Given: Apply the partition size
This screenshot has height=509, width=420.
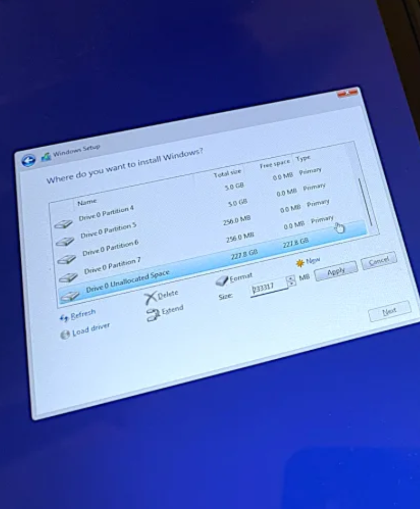Looking at the screenshot, I should click(x=336, y=272).
